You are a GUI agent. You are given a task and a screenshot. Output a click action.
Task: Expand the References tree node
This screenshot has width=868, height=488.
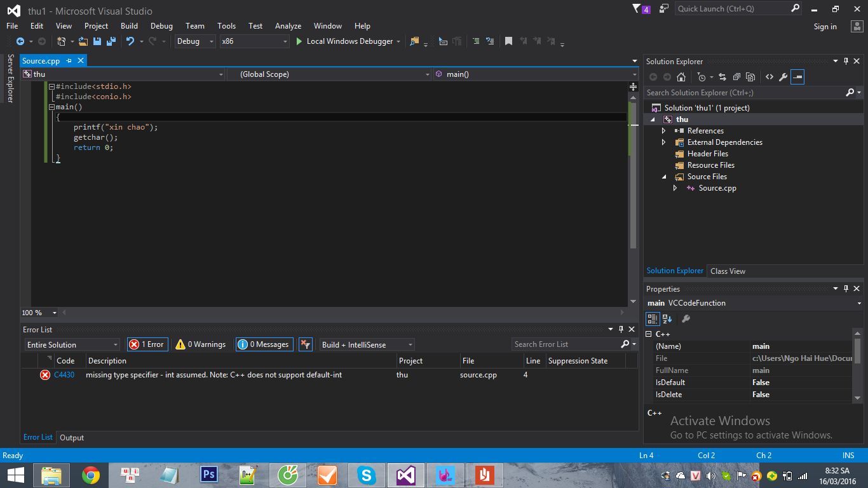tap(664, 131)
